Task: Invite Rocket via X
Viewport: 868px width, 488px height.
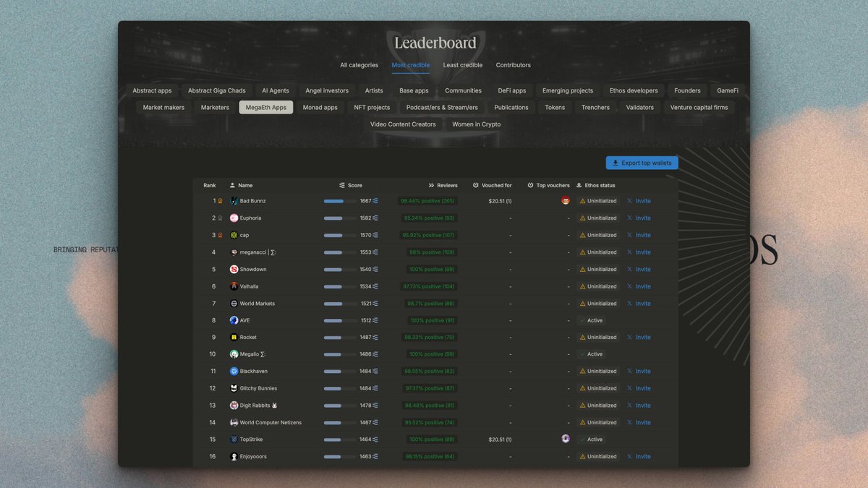Action: (639, 337)
